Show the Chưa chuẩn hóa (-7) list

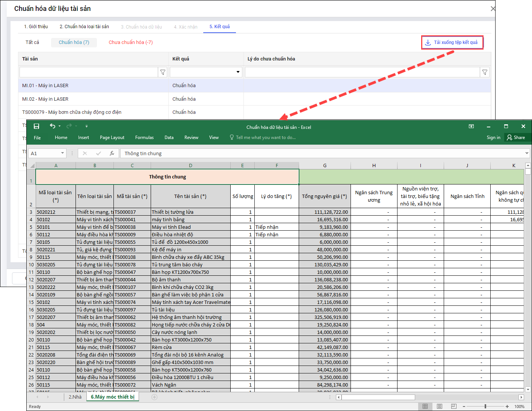tap(130, 42)
